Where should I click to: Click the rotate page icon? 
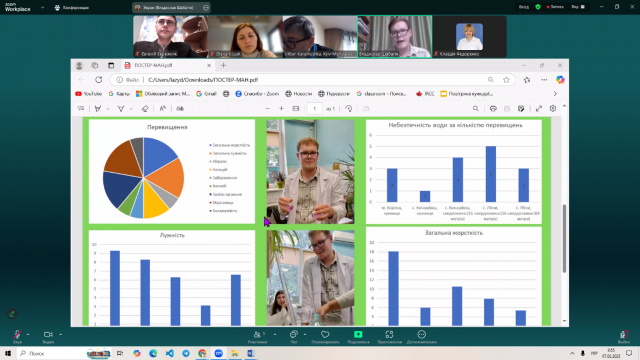pyautogui.click(x=349, y=109)
